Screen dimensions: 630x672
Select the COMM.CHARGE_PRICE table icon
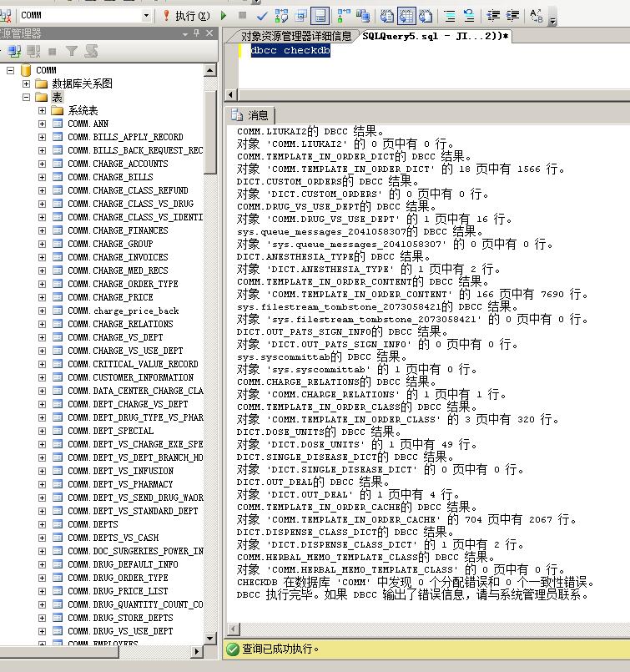click(x=58, y=297)
